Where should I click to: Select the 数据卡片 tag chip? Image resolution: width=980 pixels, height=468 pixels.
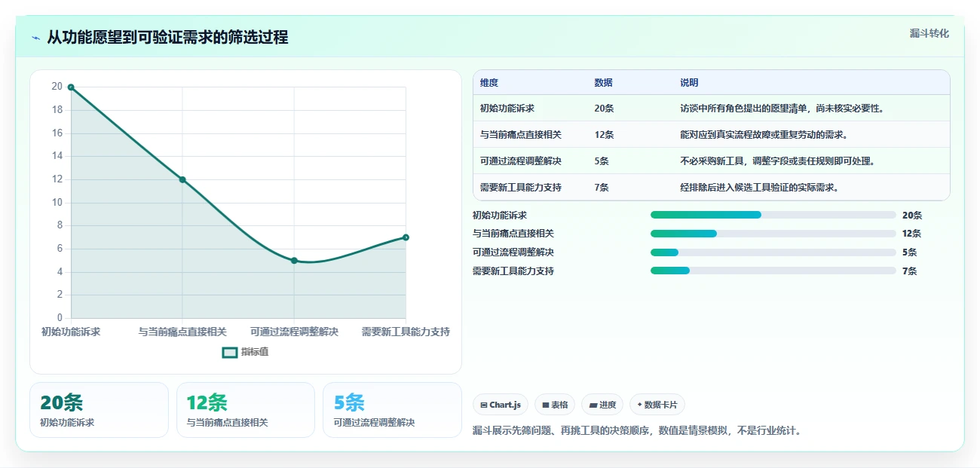tap(657, 405)
